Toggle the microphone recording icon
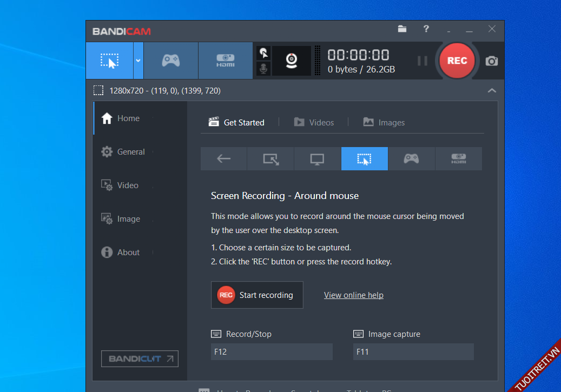This screenshot has height=392, width=561. (x=263, y=69)
